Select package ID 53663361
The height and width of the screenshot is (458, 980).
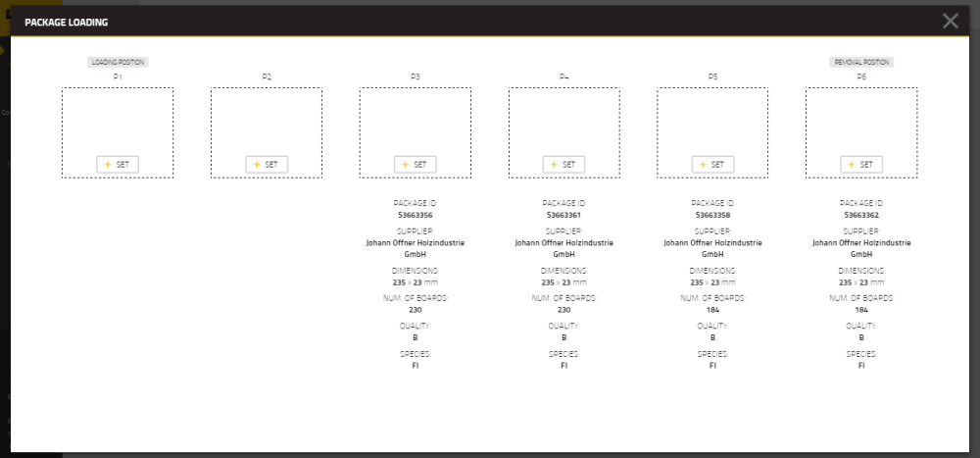pyautogui.click(x=563, y=215)
